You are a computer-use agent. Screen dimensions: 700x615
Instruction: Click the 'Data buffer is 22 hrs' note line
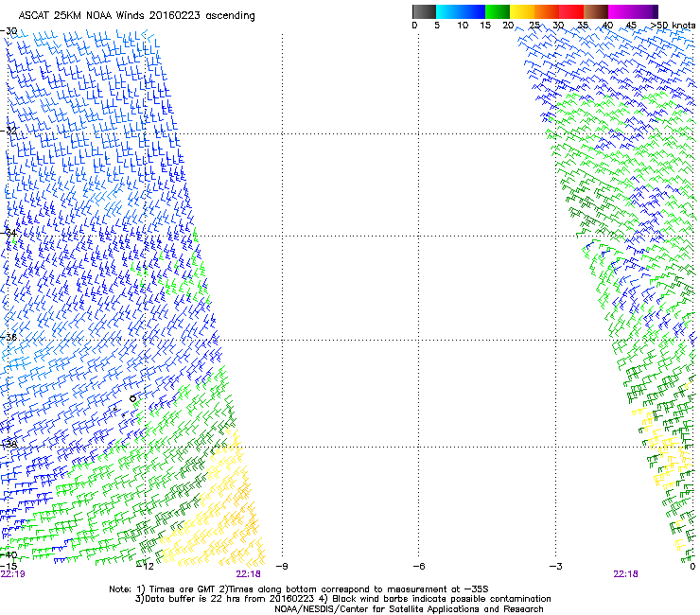(342, 599)
